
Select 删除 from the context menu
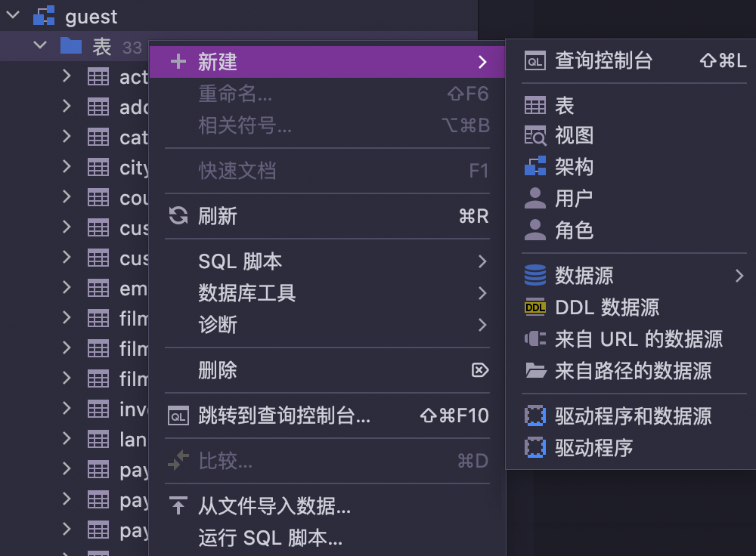[x=218, y=370]
